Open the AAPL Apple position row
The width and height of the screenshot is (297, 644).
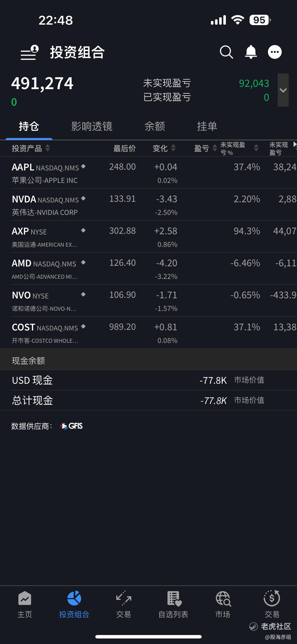coord(148,173)
